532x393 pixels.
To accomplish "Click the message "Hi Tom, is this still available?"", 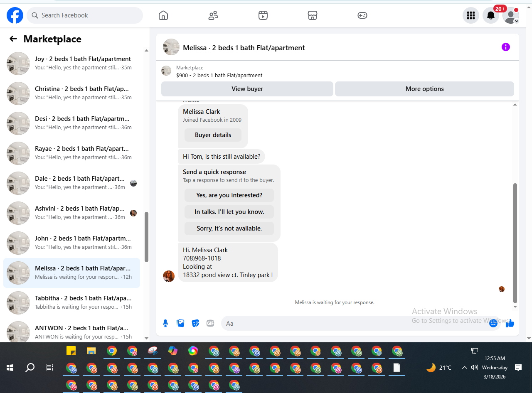I will pos(222,157).
